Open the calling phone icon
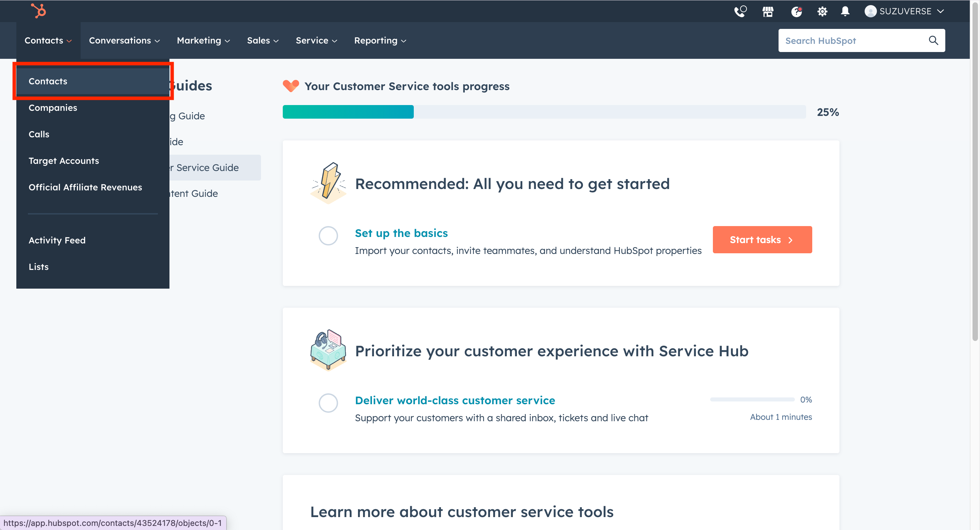The width and height of the screenshot is (980, 530). tap(740, 12)
